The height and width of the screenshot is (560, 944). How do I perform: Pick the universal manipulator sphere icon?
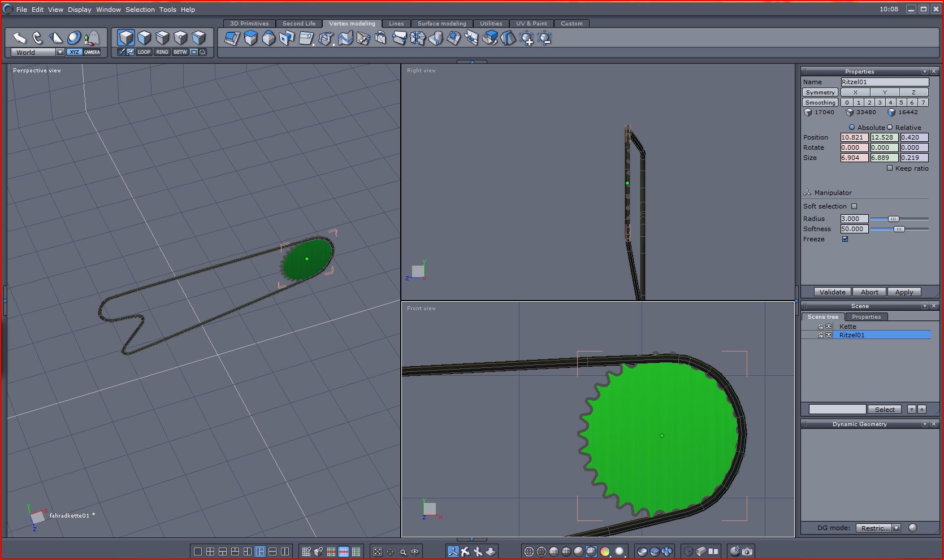[x=74, y=38]
